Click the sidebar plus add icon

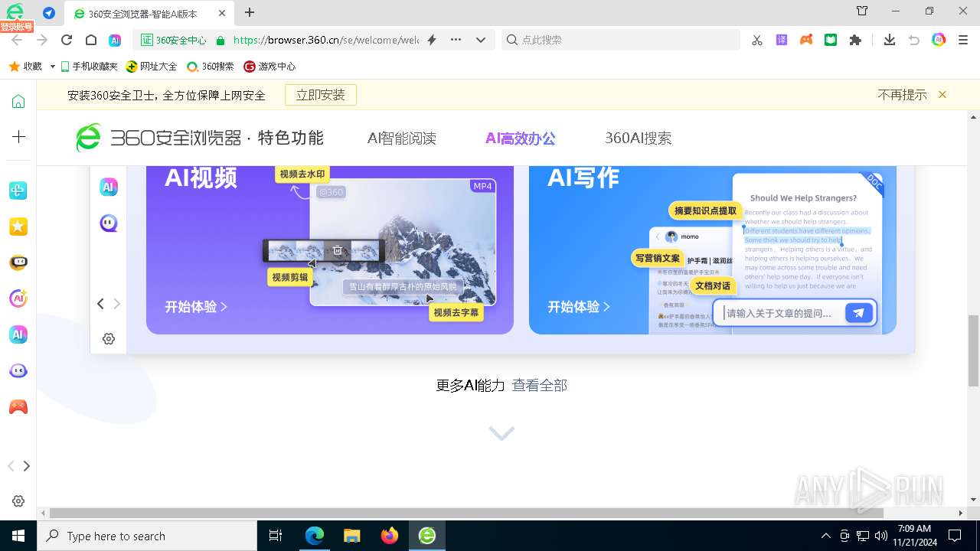tap(18, 137)
